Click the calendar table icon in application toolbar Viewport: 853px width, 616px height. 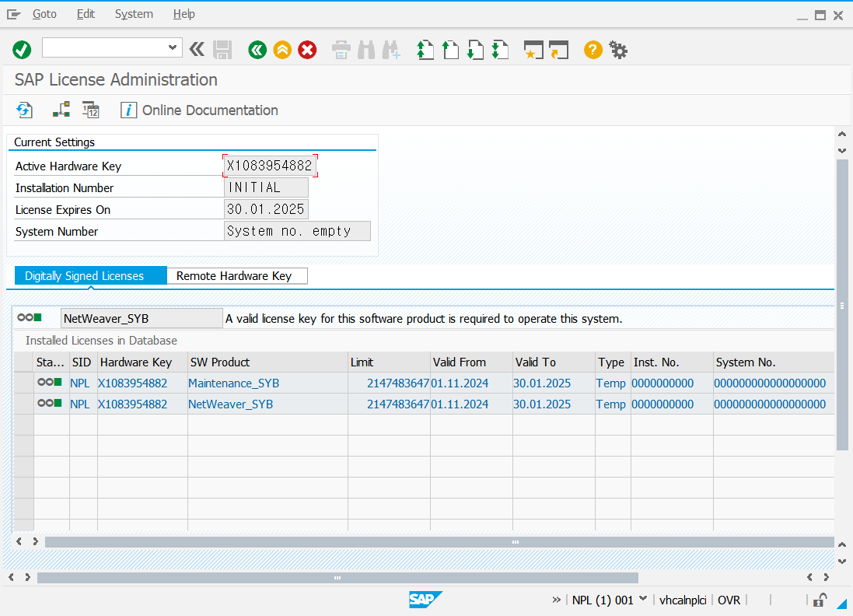coord(91,110)
